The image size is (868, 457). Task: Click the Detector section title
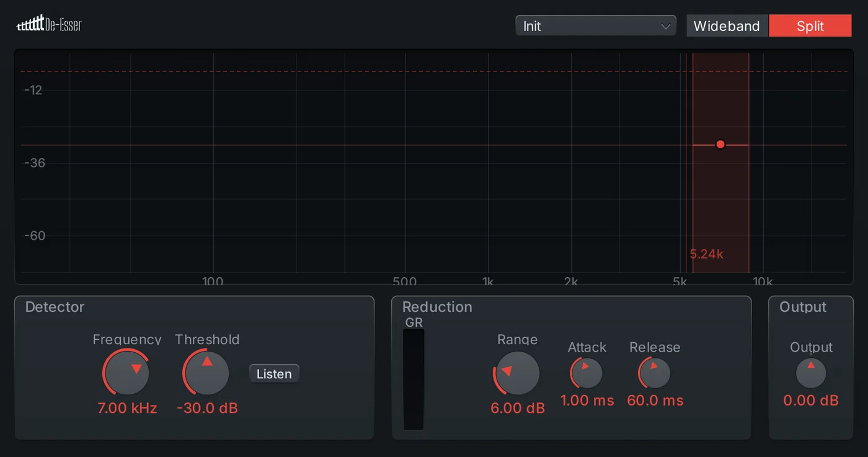pos(55,307)
